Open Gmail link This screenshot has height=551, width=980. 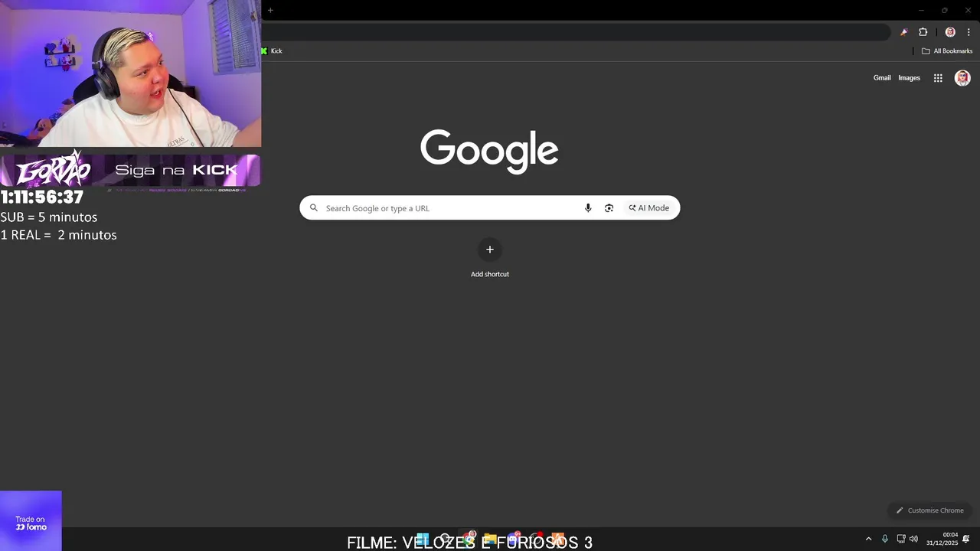coord(882,78)
